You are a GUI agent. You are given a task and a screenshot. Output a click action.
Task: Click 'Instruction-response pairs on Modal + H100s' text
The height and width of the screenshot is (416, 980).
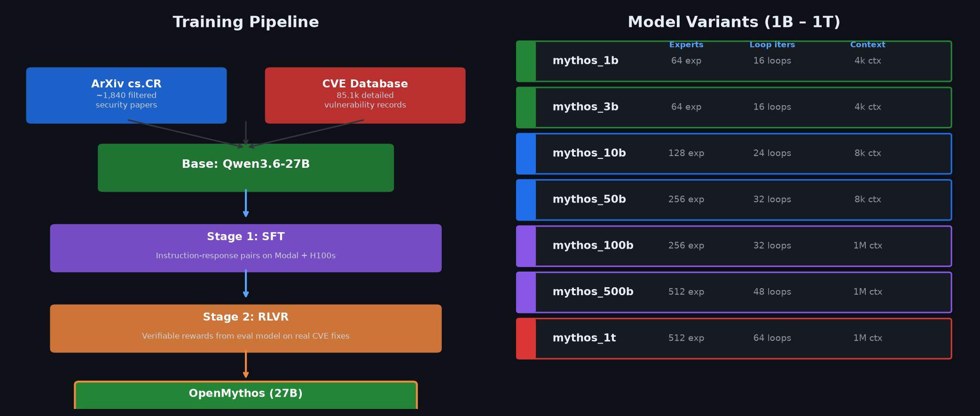point(246,256)
